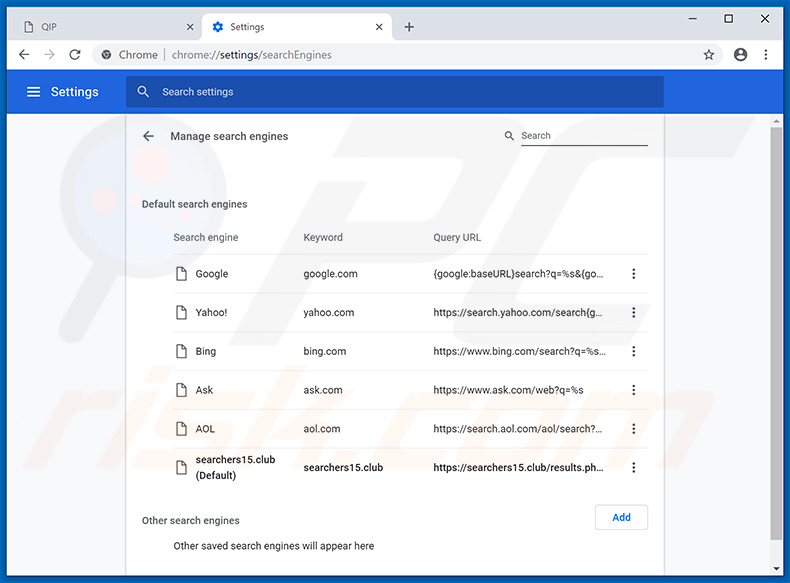
Task: Click the AOL page icon
Action: [181, 429]
